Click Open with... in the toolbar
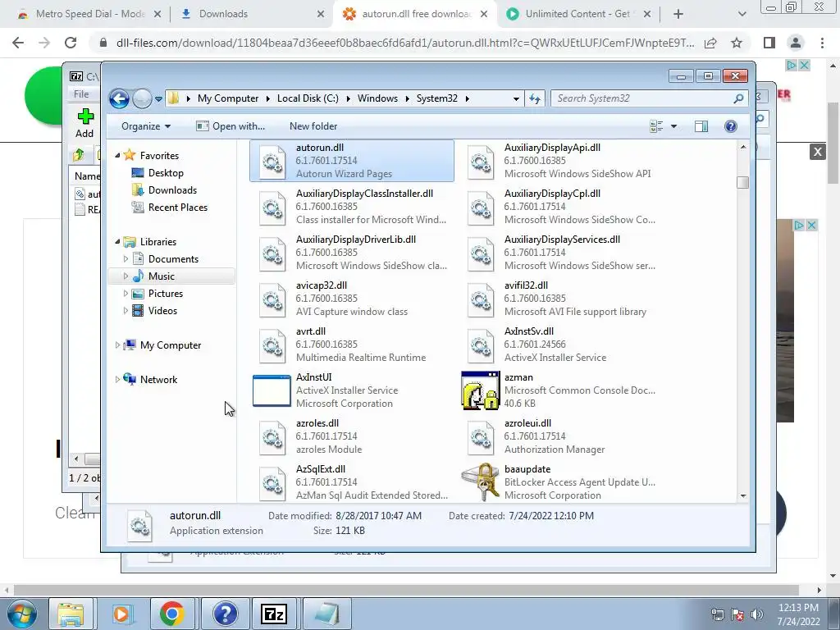The image size is (840, 630). (x=231, y=126)
